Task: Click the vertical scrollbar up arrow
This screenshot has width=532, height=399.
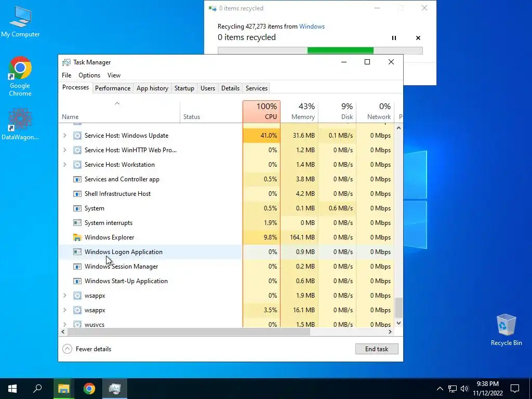Action: [398, 128]
